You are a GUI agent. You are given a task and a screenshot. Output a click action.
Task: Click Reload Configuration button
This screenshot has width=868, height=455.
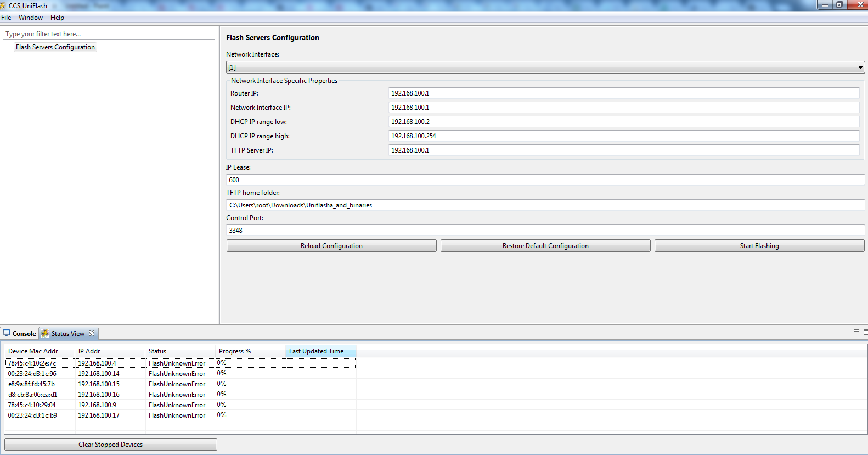pos(331,246)
